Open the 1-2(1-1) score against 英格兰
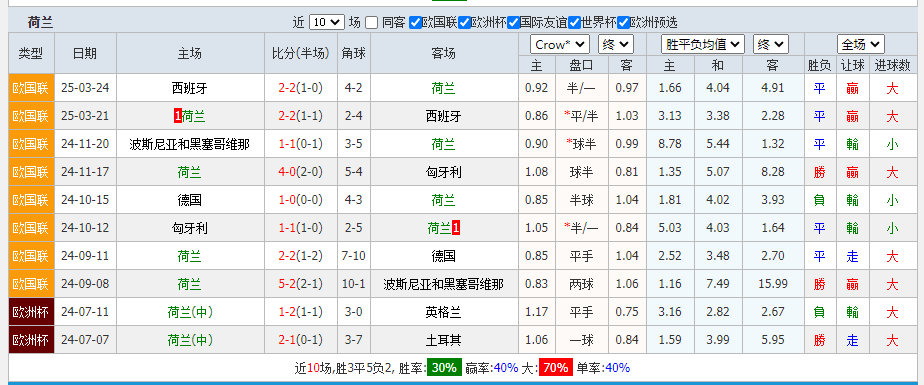 (301, 312)
